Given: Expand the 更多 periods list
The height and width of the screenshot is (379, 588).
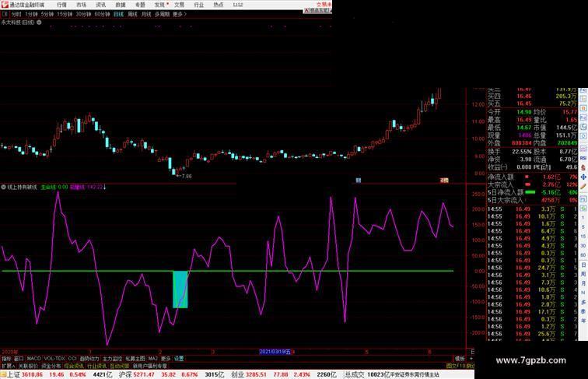Looking at the screenshot, I should [x=179, y=14].
